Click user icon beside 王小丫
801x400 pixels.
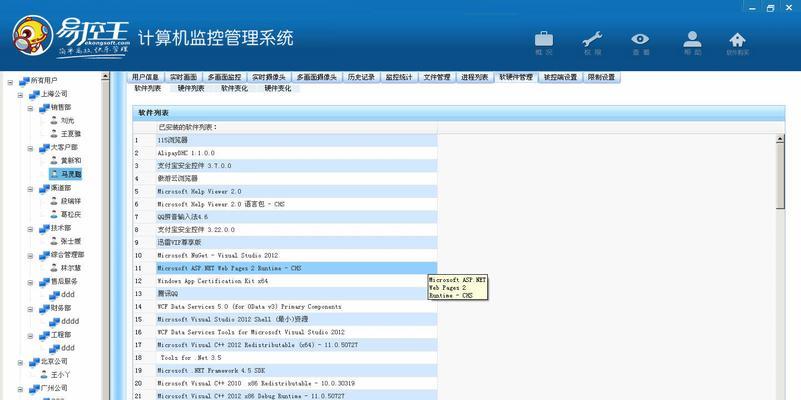[x=44, y=374]
